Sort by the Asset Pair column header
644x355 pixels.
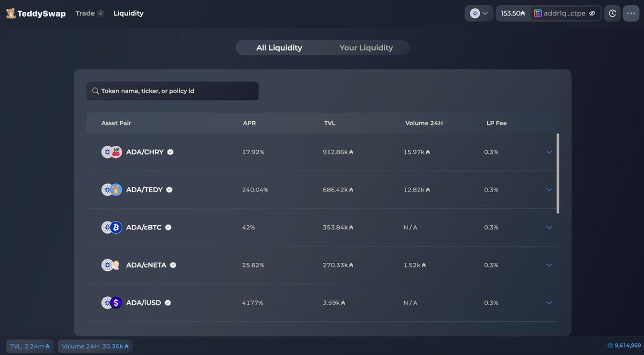(116, 123)
